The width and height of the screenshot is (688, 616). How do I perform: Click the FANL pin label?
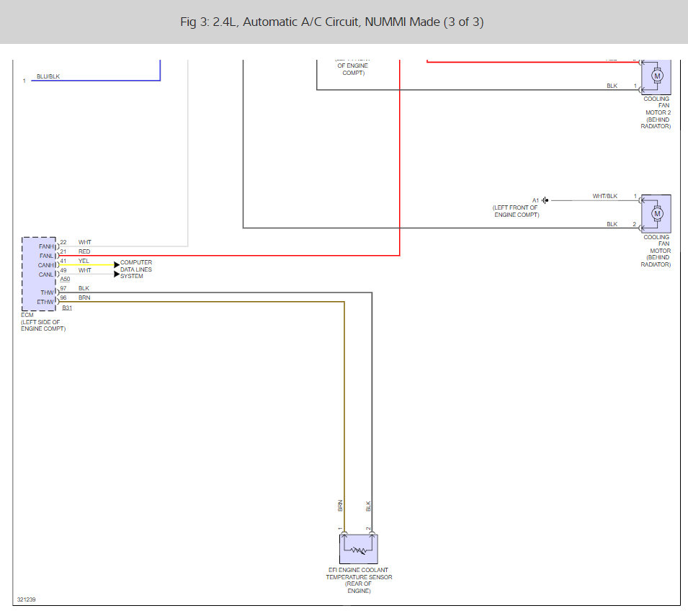tap(46, 256)
